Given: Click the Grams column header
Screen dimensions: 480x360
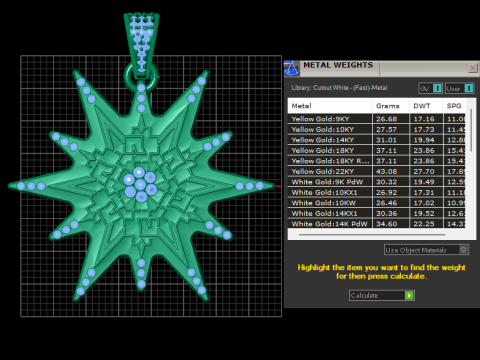Looking at the screenshot, I should (x=391, y=106).
